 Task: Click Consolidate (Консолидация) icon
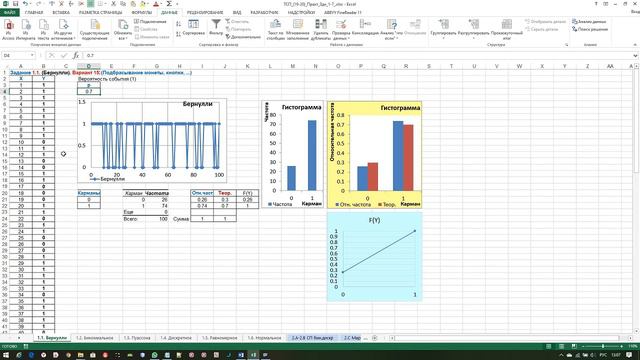coord(365,28)
